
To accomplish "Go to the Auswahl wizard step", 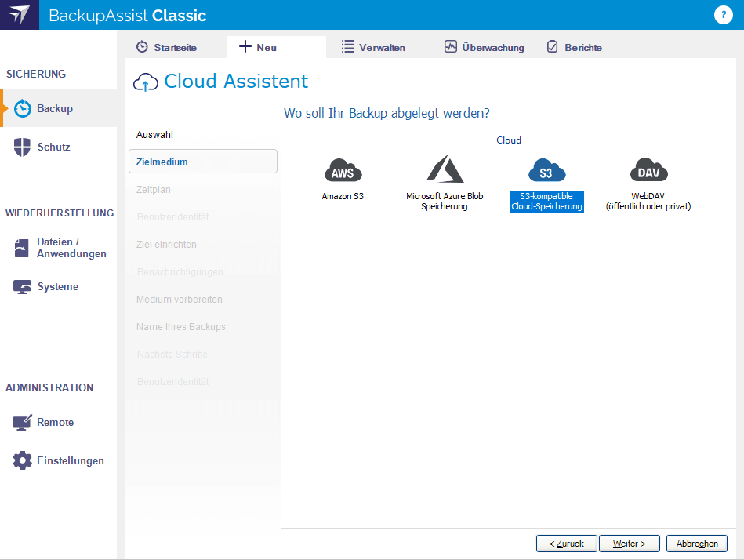I will tap(154, 135).
